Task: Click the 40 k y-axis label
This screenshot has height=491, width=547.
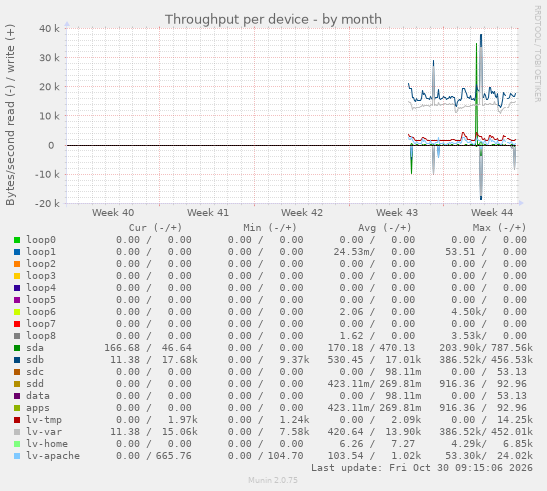Action: tap(49, 29)
